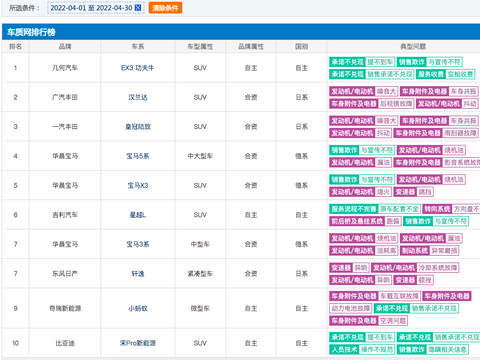Click the 人员技术 tag in 宋Pro新能源 row
The height and width of the screenshot is (360, 480).
(x=344, y=350)
